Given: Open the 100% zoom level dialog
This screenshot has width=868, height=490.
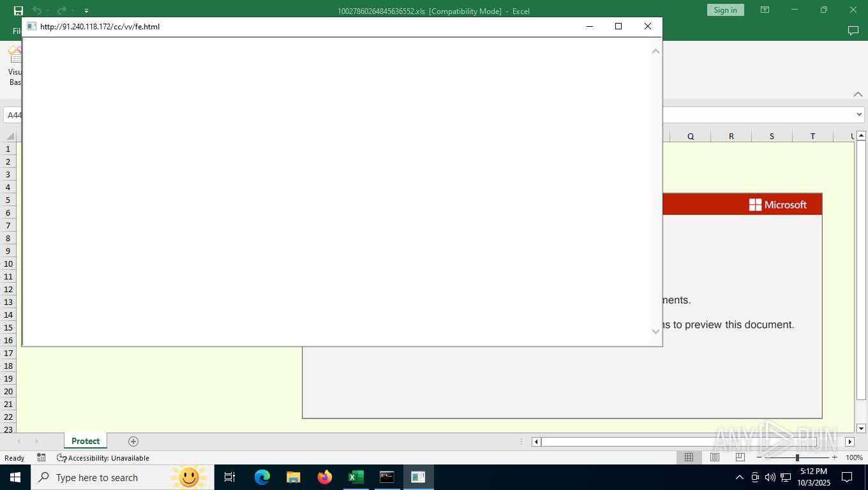Looking at the screenshot, I should pos(854,457).
